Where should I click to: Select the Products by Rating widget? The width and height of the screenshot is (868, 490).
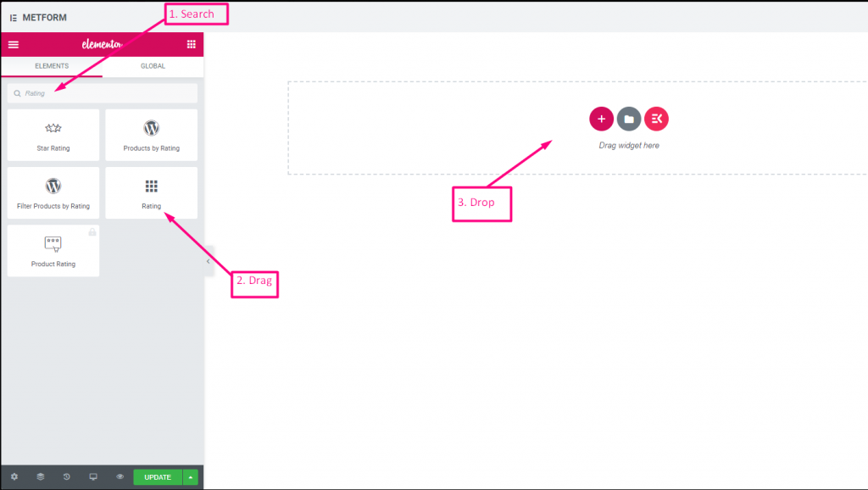(151, 135)
